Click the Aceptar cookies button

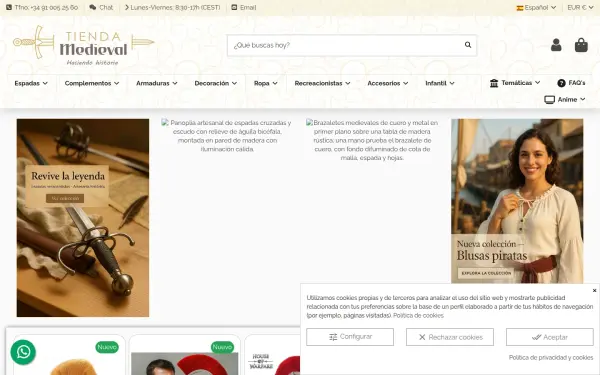point(549,337)
